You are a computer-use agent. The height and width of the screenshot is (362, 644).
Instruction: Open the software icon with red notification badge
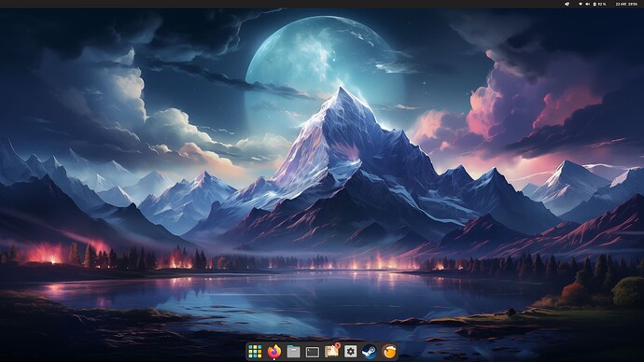331,351
